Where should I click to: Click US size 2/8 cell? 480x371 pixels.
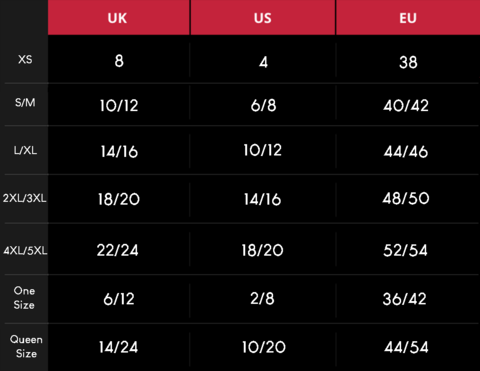point(262,298)
